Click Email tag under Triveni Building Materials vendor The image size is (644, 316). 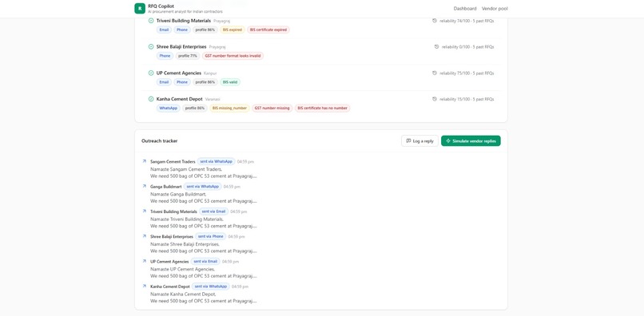pyautogui.click(x=164, y=30)
